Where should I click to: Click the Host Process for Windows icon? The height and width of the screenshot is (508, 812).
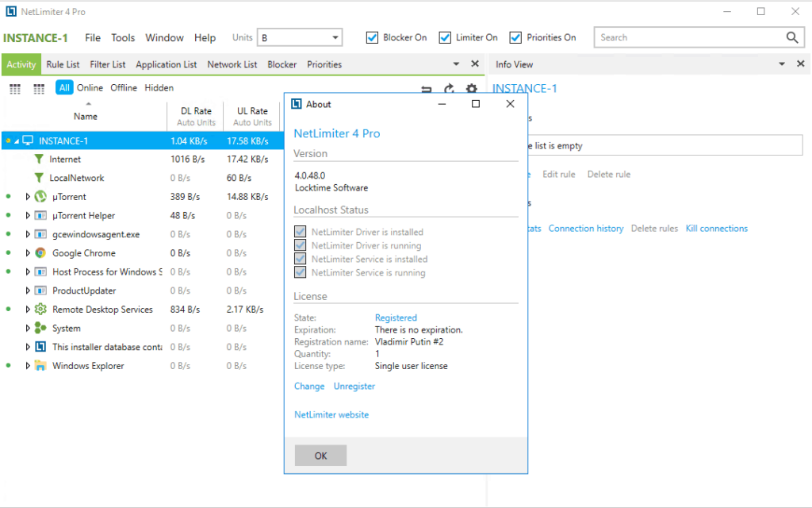coord(40,271)
